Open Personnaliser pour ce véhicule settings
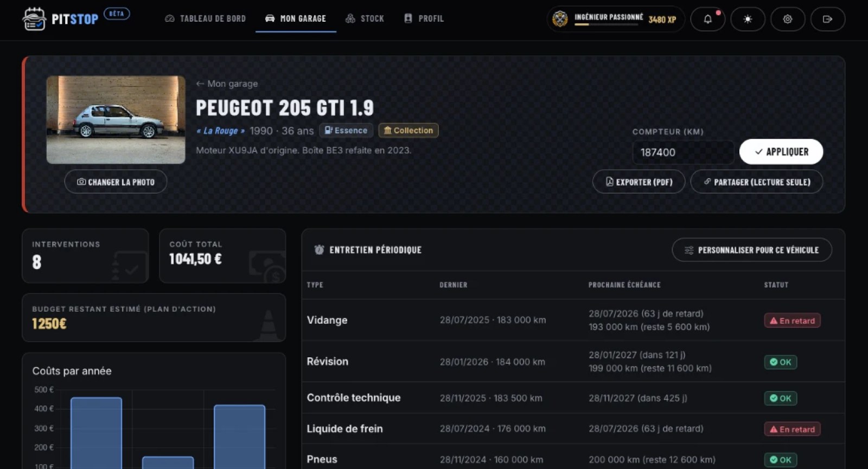The height and width of the screenshot is (469, 868). (752, 250)
